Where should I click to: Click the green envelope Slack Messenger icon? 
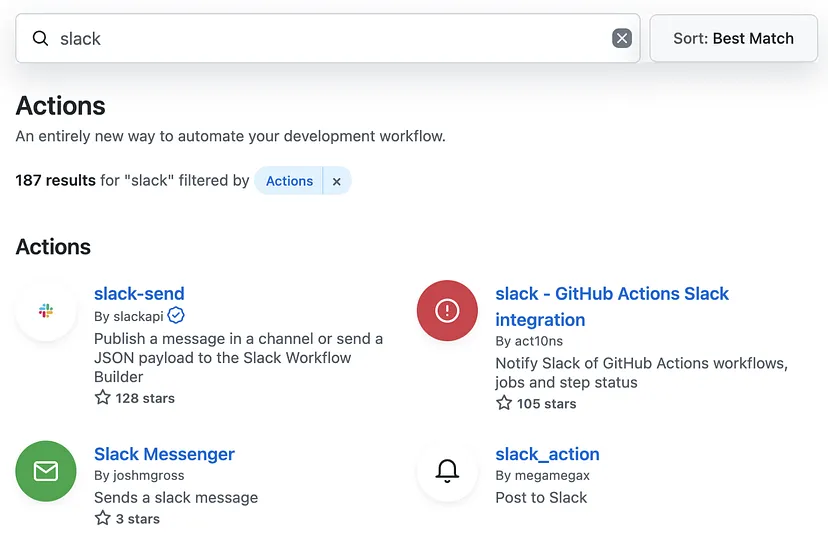[46, 471]
